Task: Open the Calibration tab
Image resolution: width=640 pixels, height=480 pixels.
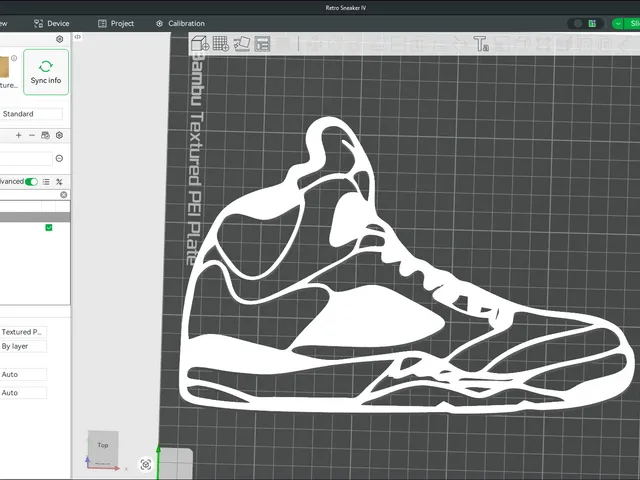Action: 180,24
